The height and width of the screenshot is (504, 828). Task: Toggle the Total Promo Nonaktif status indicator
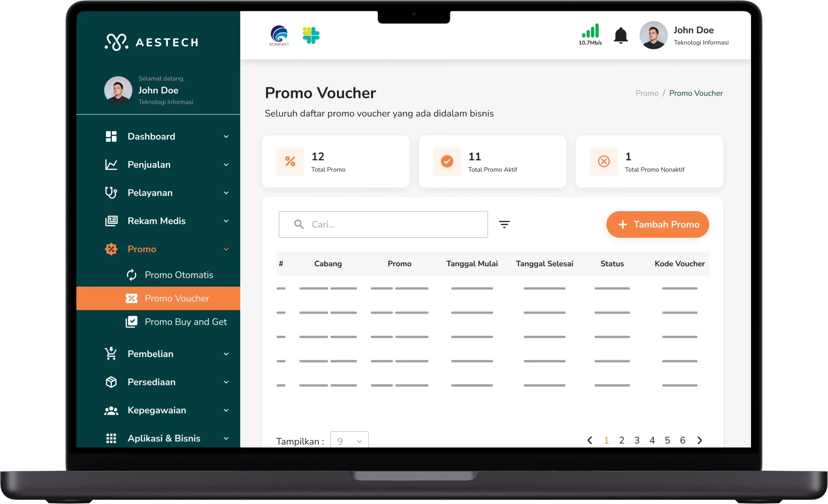(603, 161)
